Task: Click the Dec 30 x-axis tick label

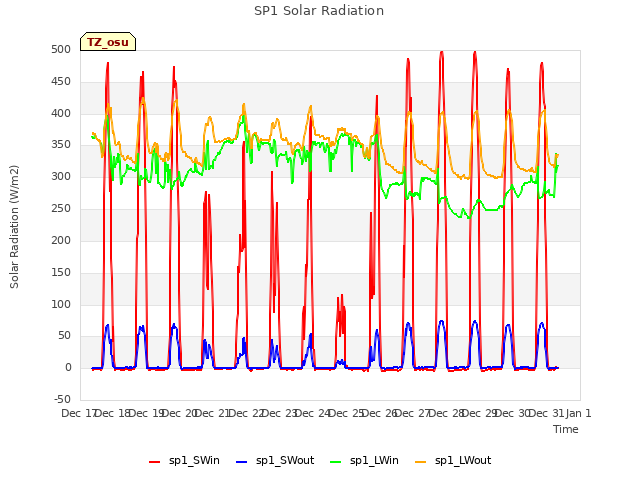Action: [x=512, y=413]
